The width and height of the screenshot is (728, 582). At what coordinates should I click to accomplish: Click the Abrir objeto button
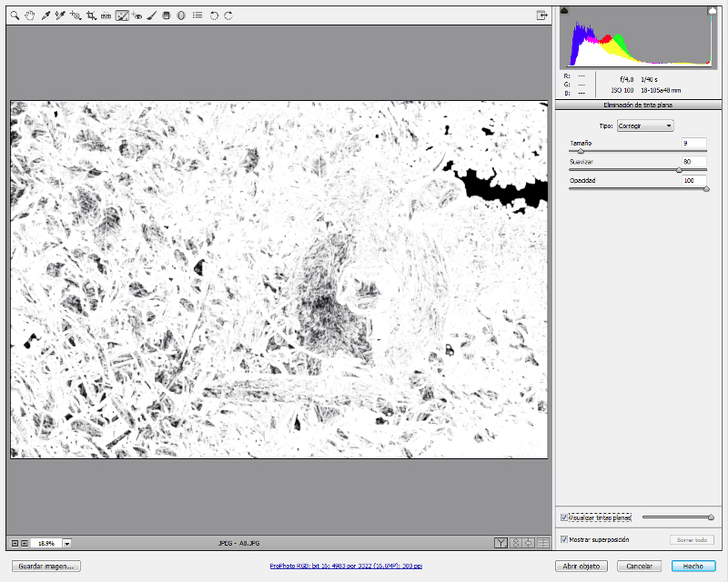[581, 567]
